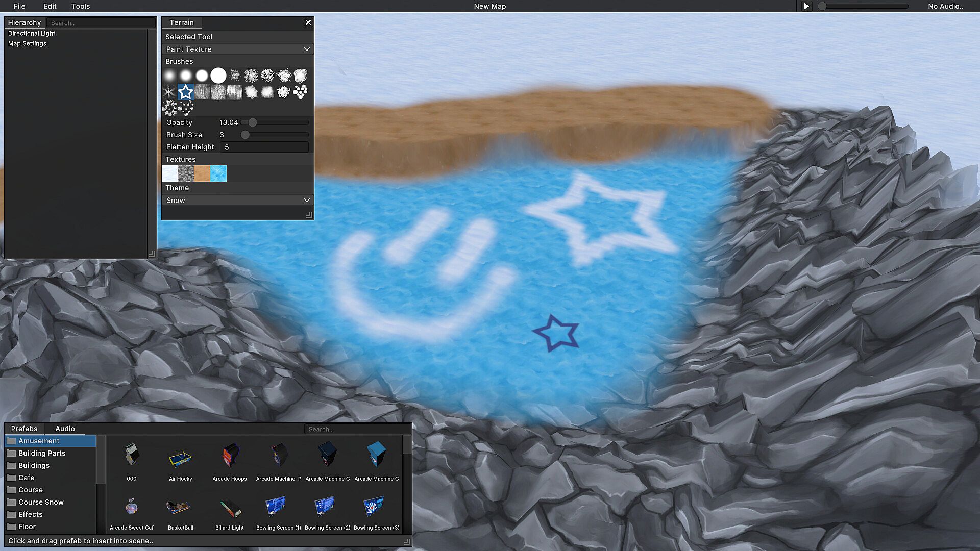Pick the rock texture swatch
Image resolution: width=980 pixels, height=551 pixels.
tap(186, 173)
